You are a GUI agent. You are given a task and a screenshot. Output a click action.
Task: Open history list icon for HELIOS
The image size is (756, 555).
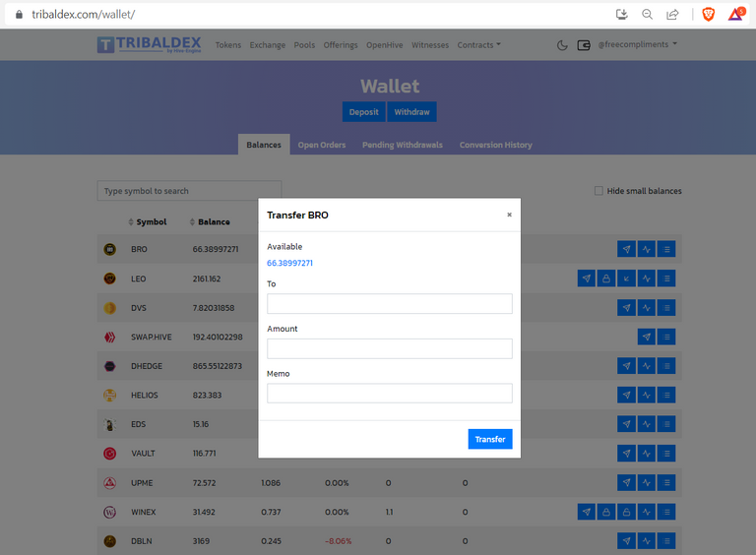click(x=666, y=395)
